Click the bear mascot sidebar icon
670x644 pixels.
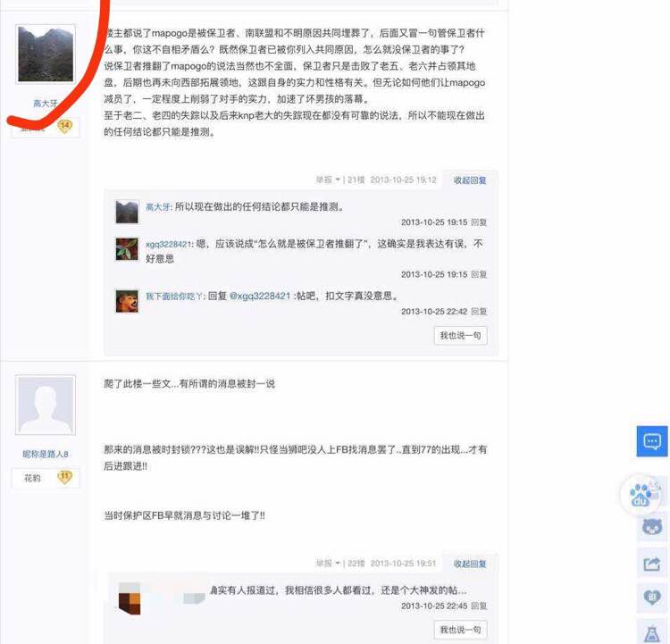point(652,526)
